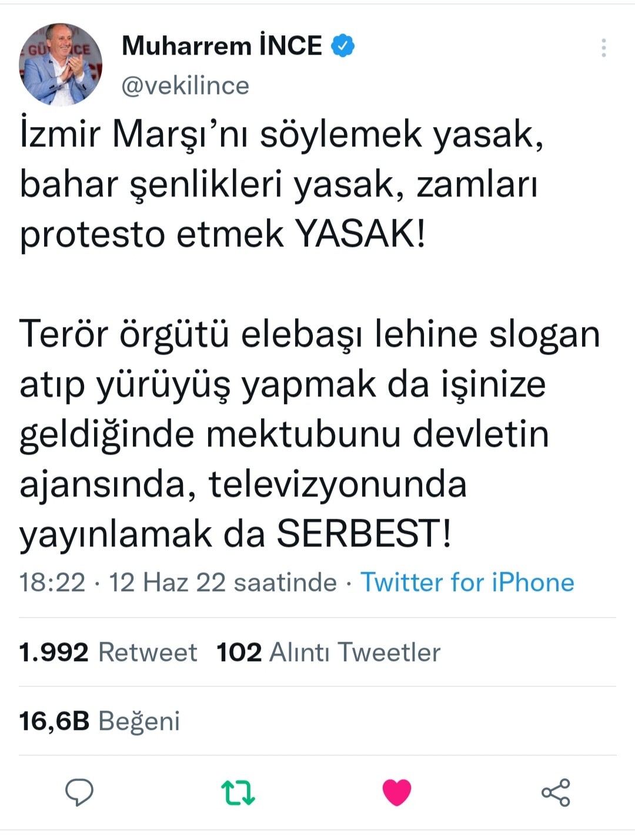Unlike the tweet using the pink heart
The image size is (635, 840).
click(x=397, y=792)
